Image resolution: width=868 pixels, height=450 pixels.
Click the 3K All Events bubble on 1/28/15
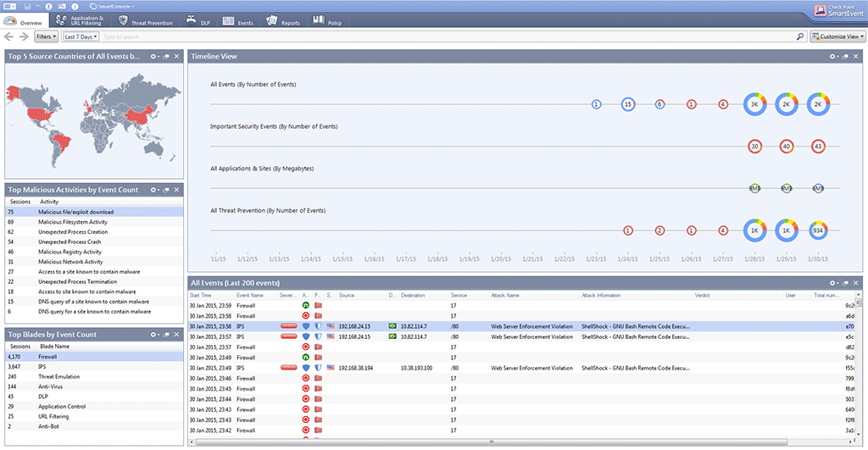click(x=754, y=104)
